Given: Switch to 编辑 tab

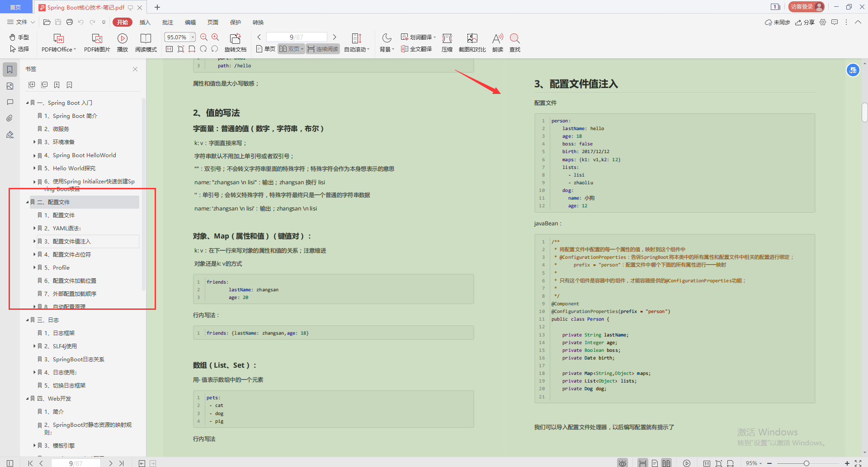Looking at the screenshot, I should tap(190, 22).
